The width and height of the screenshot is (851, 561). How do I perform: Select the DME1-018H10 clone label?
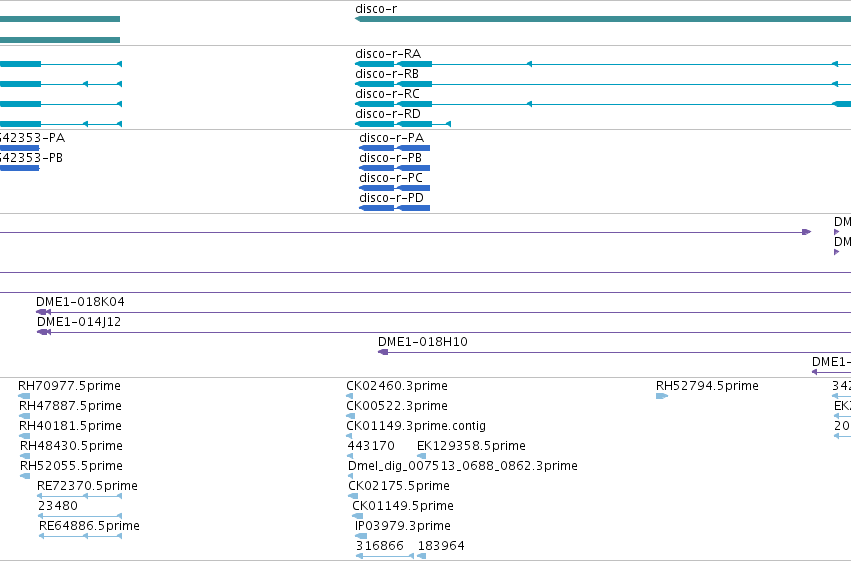[x=423, y=342]
